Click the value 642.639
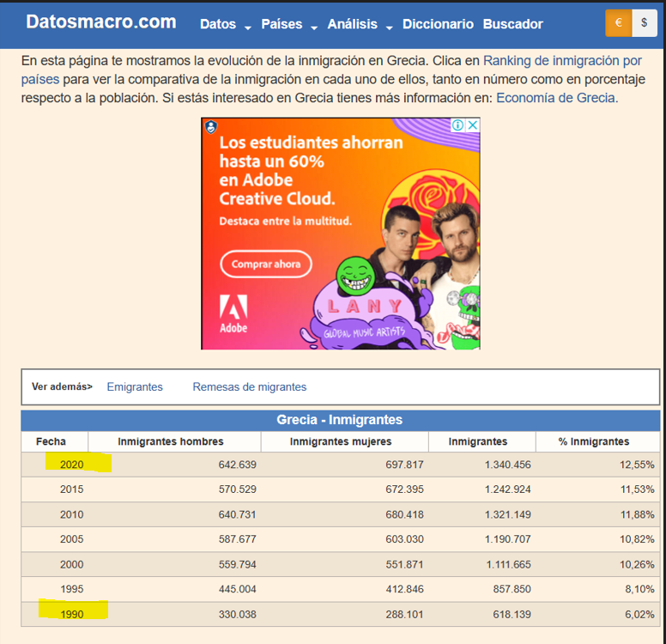This screenshot has height=644, width=666. coord(238,465)
